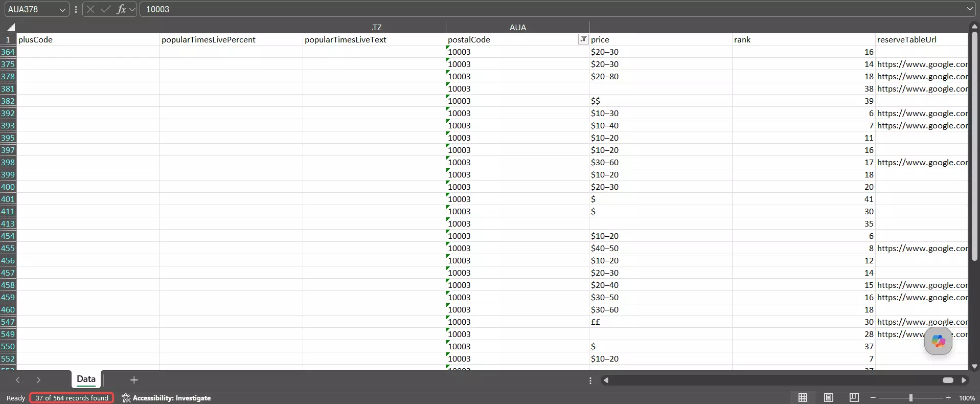Click postalCode cell 10003 in row 401
980x404 pixels.
point(517,199)
